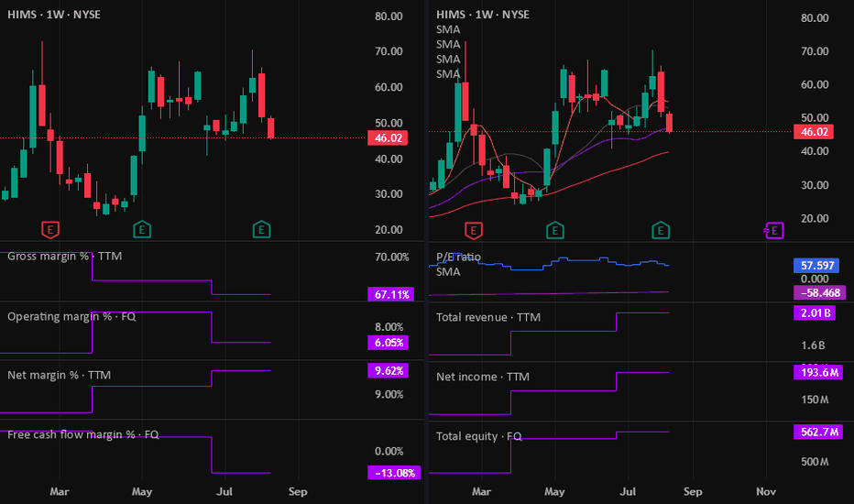Click the Jul label on the left time axis

pyautogui.click(x=224, y=491)
